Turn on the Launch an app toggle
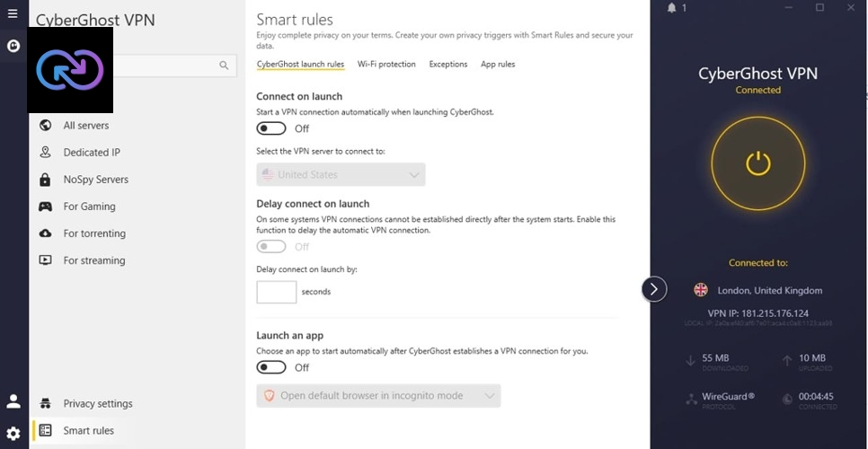Image resolution: width=868 pixels, height=449 pixels. tap(271, 367)
